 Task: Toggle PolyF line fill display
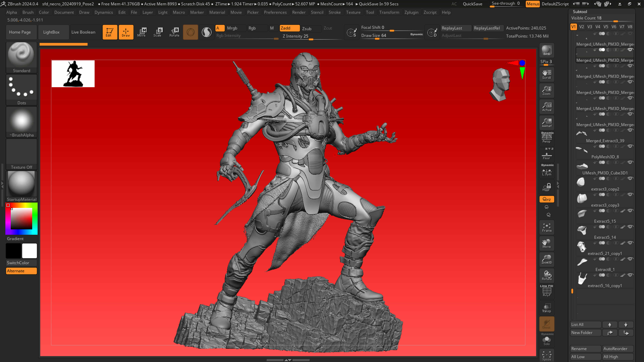tap(547, 291)
